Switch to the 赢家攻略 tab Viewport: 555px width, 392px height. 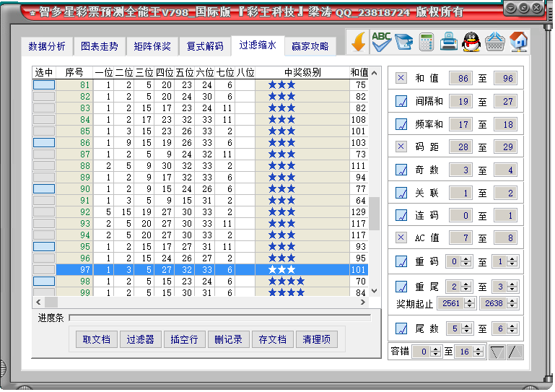(310, 46)
